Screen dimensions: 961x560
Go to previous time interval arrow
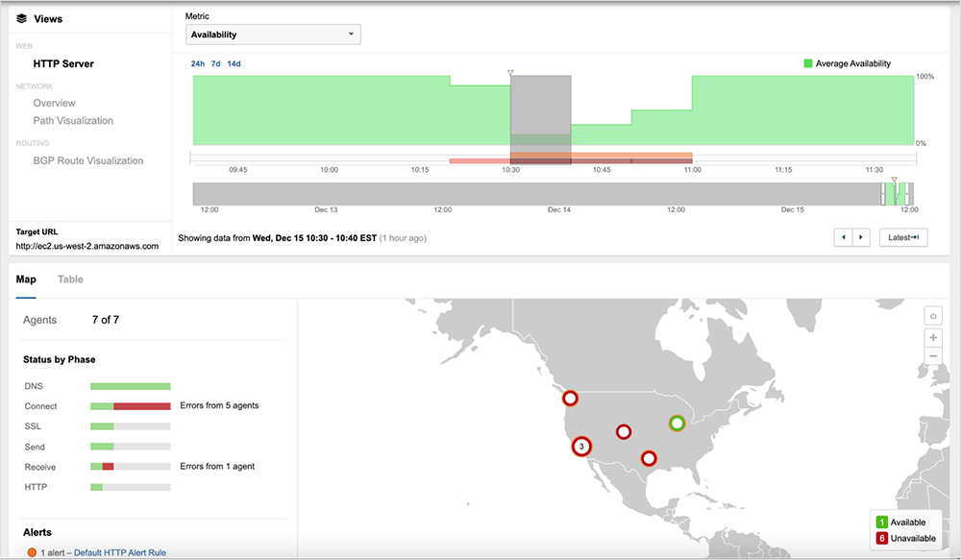(843, 237)
